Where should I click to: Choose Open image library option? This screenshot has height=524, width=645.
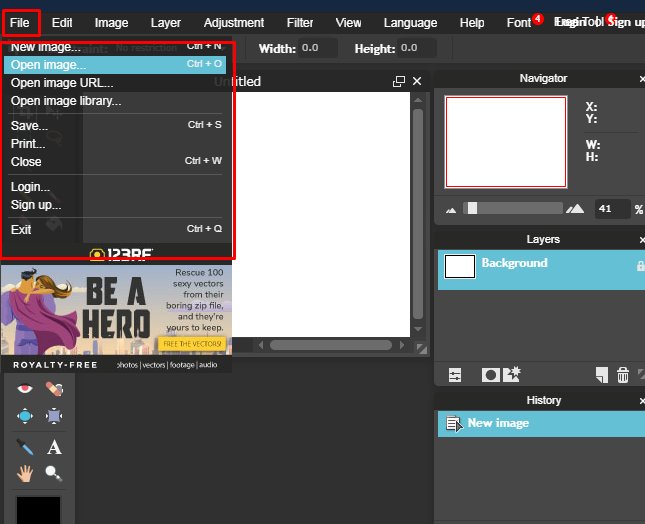coord(115,101)
